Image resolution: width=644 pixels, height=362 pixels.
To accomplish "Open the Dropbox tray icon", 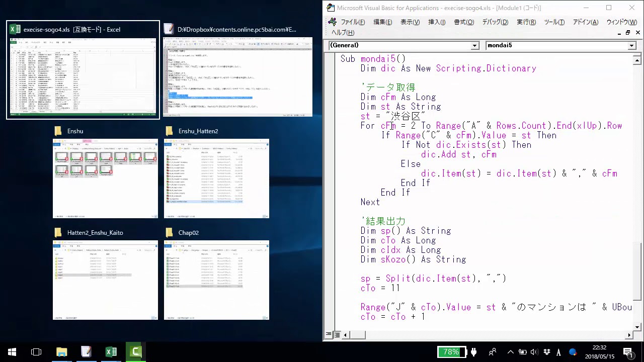I will (547, 352).
